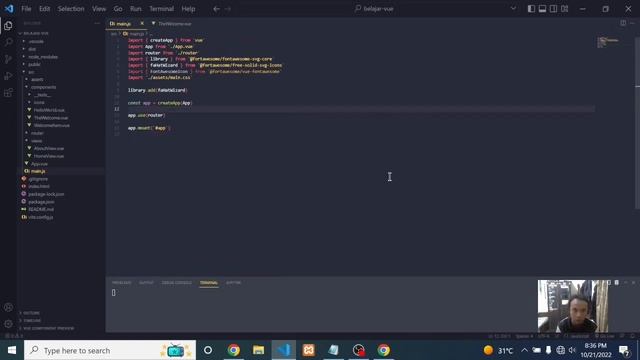The width and height of the screenshot is (640, 360).
Task: Open the HelloWorld.vue file
Action: point(49,110)
